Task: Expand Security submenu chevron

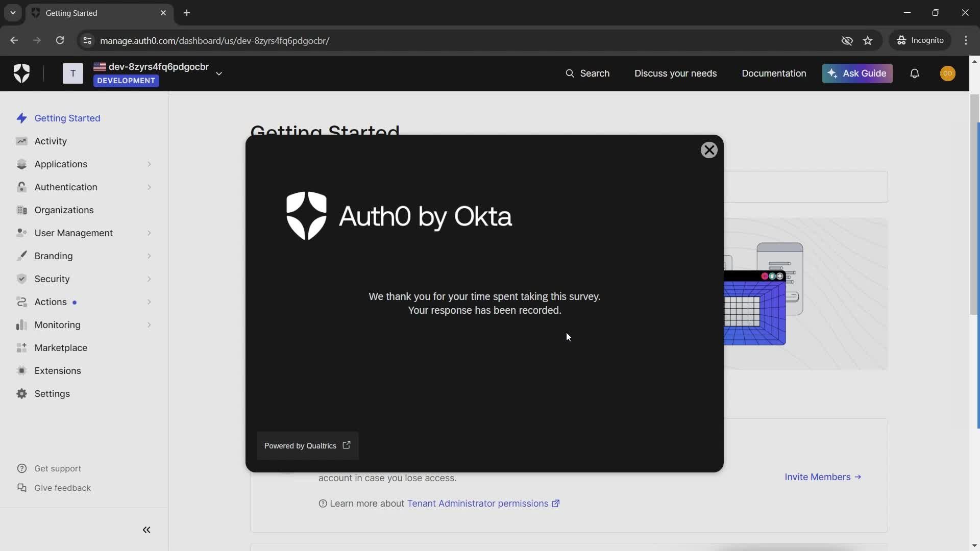Action: click(149, 279)
